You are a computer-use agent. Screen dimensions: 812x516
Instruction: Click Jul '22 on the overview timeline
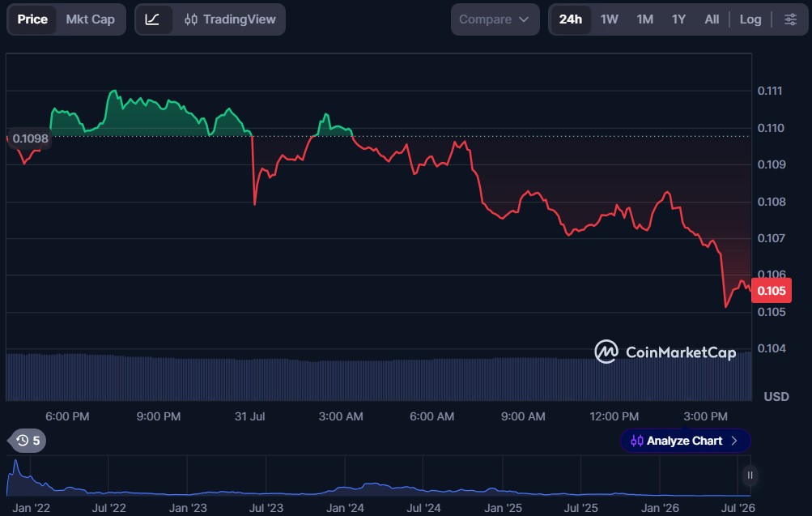(108, 508)
